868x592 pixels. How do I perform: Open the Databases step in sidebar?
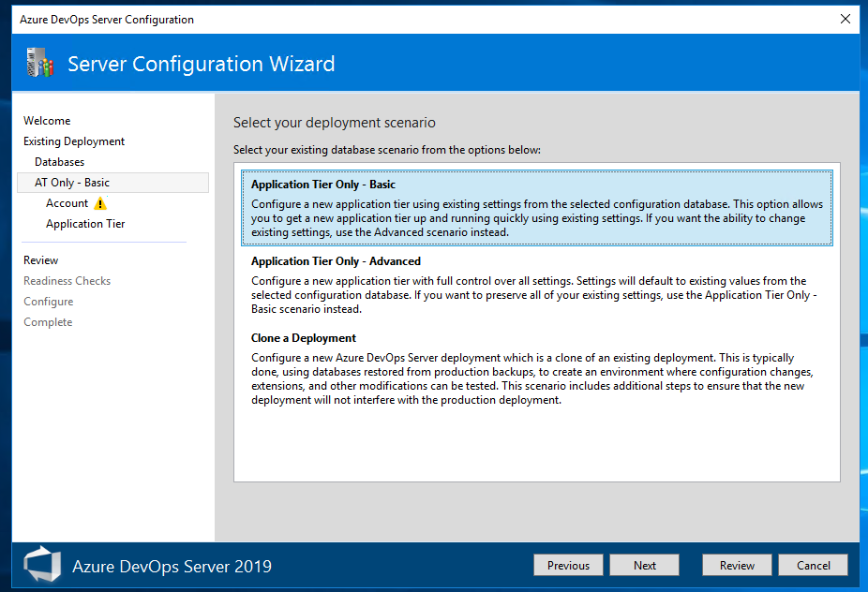(60, 161)
